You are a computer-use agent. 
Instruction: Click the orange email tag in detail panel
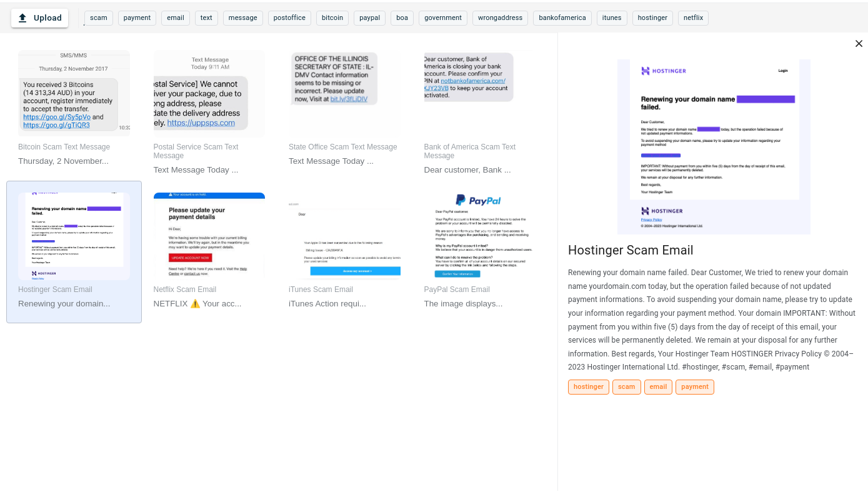click(658, 387)
